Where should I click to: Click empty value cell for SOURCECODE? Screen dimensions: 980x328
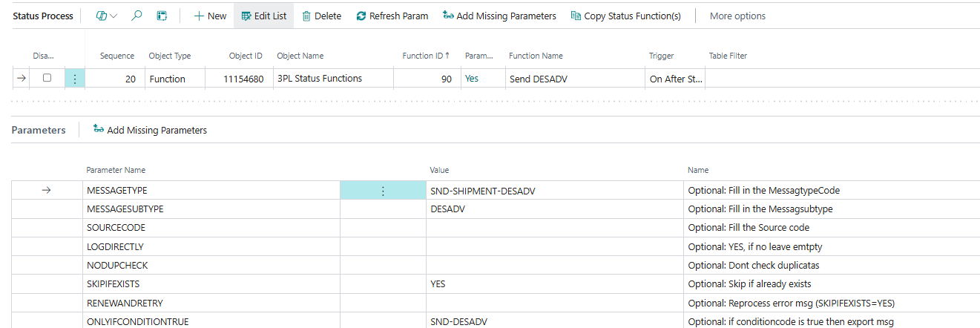pos(554,228)
